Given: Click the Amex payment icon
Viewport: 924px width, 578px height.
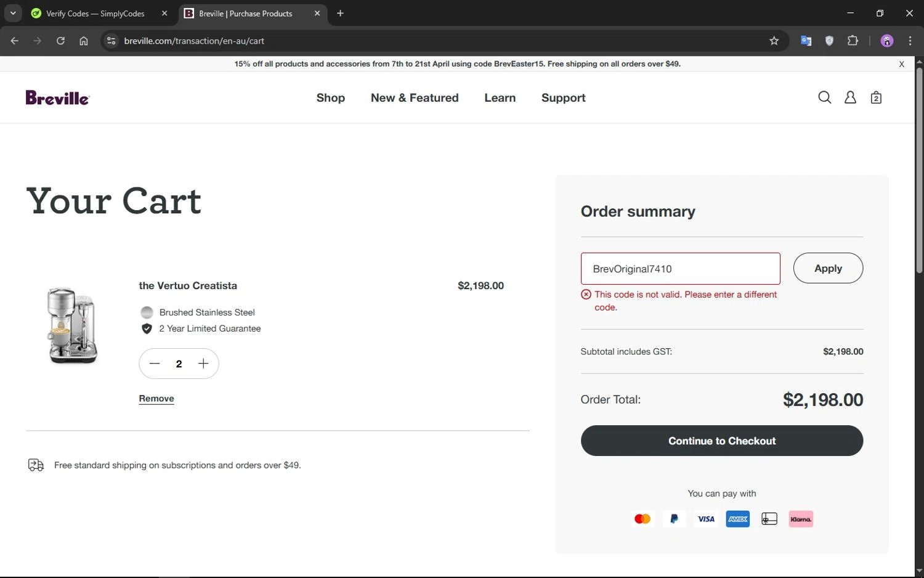Looking at the screenshot, I should coord(737,519).
